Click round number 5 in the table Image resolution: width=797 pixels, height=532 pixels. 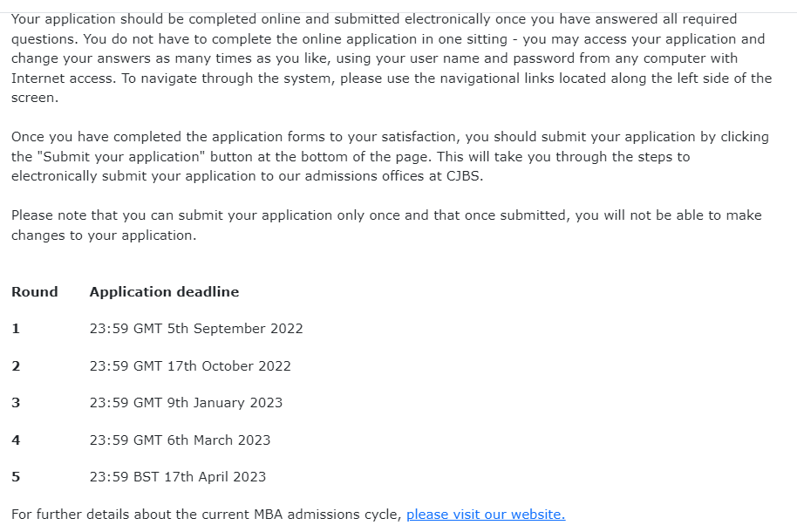coord(16,477)
